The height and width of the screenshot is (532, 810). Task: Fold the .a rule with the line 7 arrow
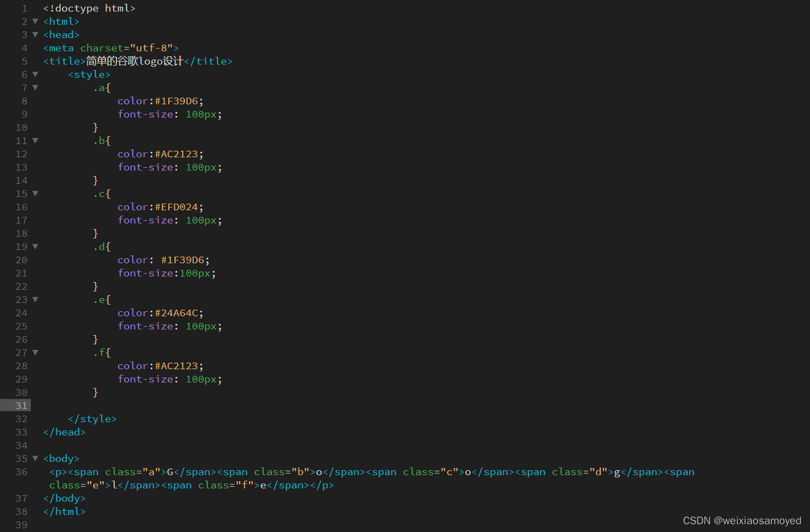pyautogui.click(x=35, y=88)
